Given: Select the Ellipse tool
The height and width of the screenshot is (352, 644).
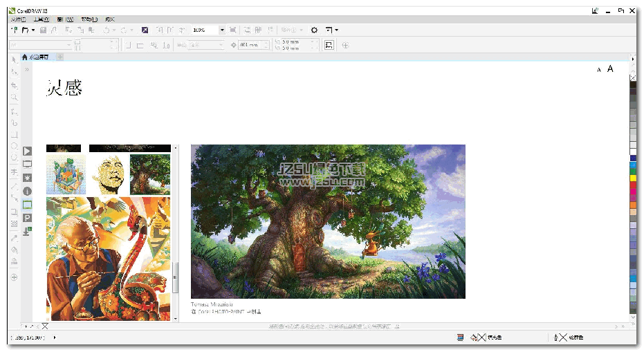Looking at the screenshot, I should tap(14, 146).
